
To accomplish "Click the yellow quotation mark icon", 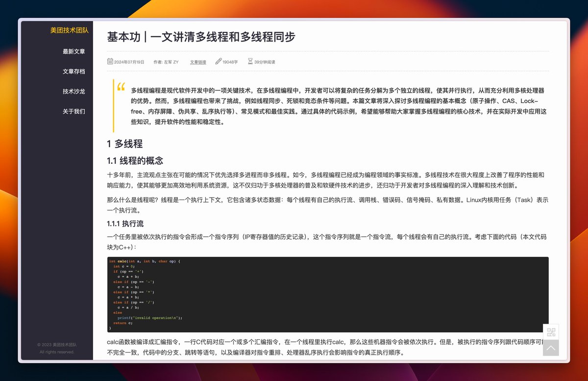I will click(121, 87).
